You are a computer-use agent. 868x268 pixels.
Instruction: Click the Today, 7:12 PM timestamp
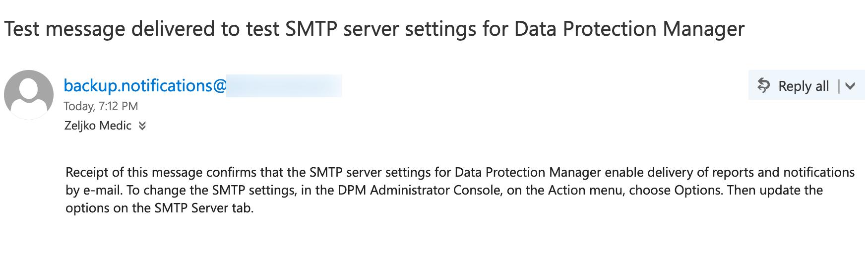coord(101,106)
